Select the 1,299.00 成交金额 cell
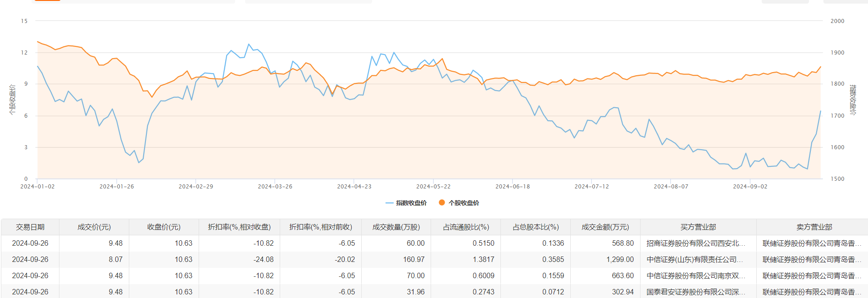The height and width of the screenshot is (298, 868). click(x=620, y=260)
